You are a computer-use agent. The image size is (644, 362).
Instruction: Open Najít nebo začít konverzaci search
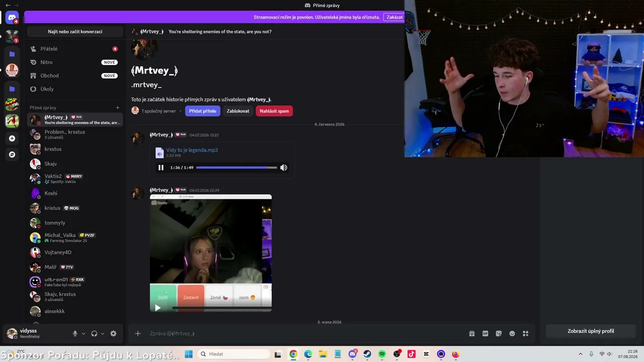[x=75, y=32]
